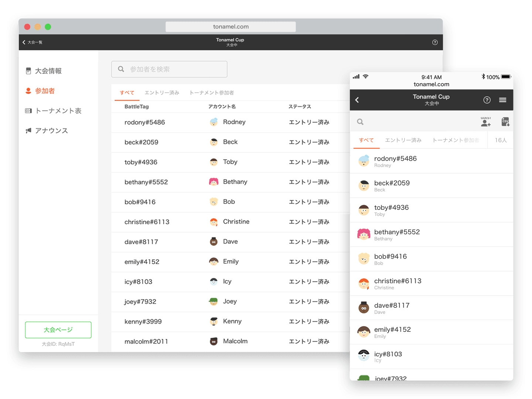Click the help icon in mobile header

click(487, 100)
